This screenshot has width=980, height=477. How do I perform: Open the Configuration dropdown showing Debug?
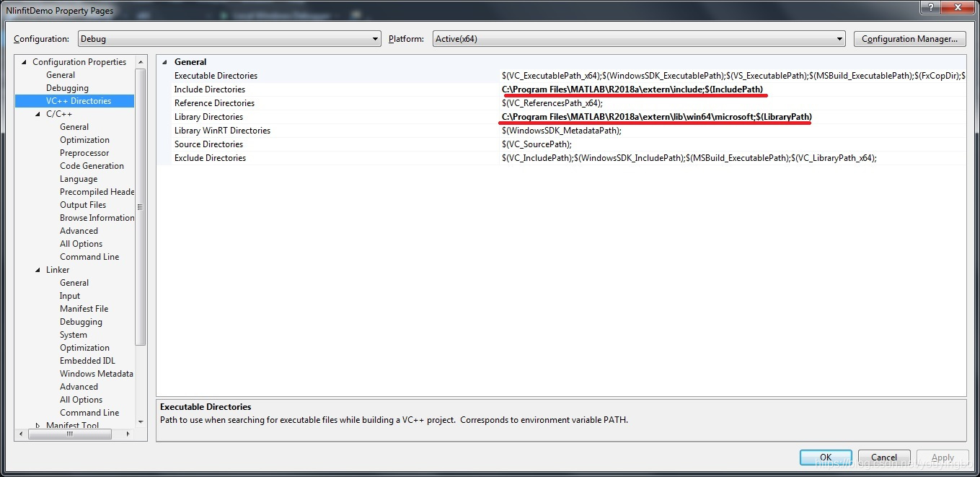[229, 39]
